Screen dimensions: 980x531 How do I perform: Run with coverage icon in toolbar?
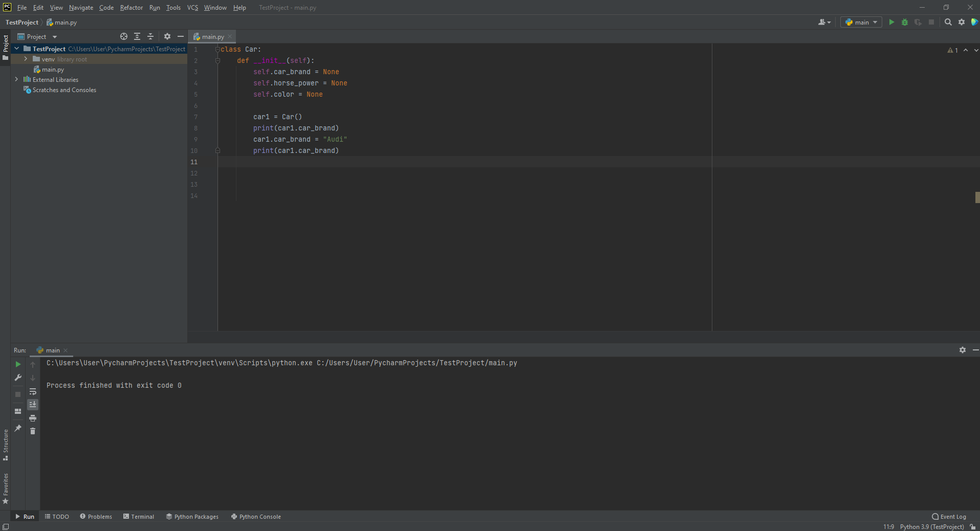click(x=918, y=22)
